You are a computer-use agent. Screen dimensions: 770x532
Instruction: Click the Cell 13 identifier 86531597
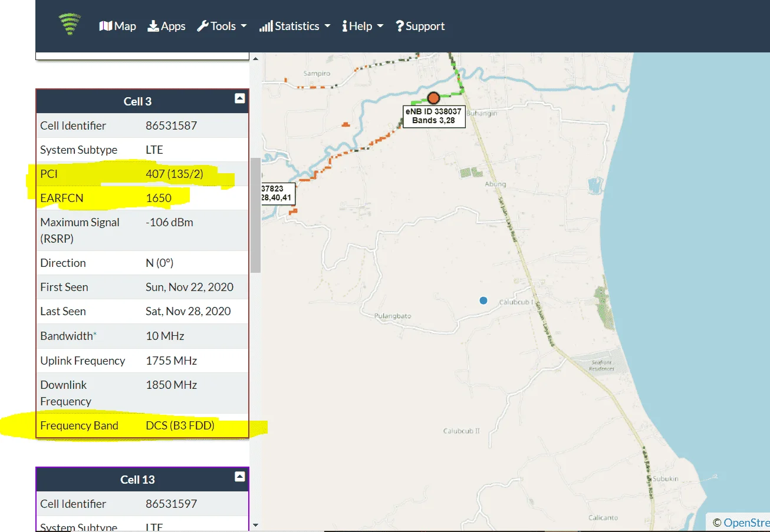coord(171,504)
